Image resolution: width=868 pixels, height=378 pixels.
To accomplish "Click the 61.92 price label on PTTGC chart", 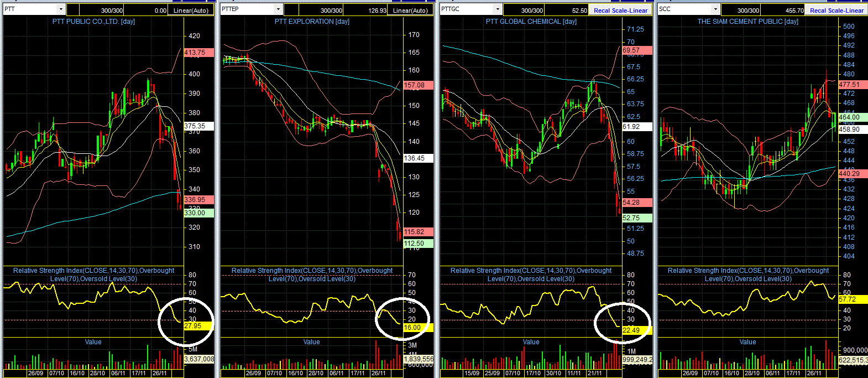I will tap(637, 127).
